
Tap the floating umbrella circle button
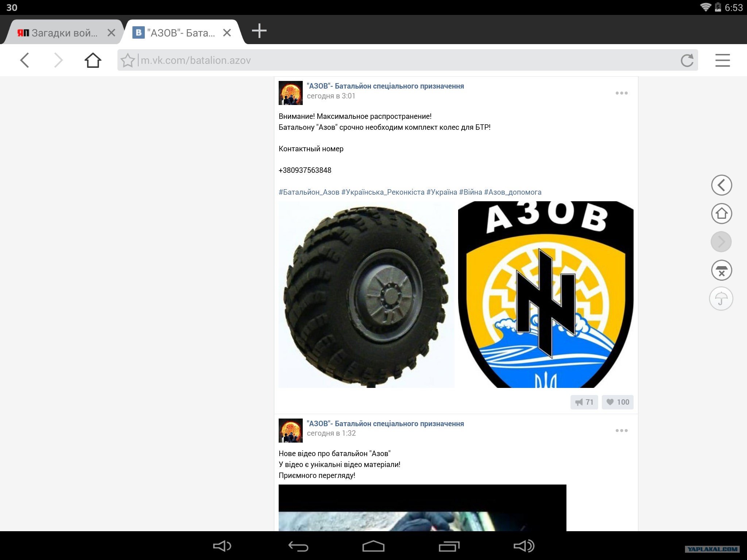[x=721, y=299]
